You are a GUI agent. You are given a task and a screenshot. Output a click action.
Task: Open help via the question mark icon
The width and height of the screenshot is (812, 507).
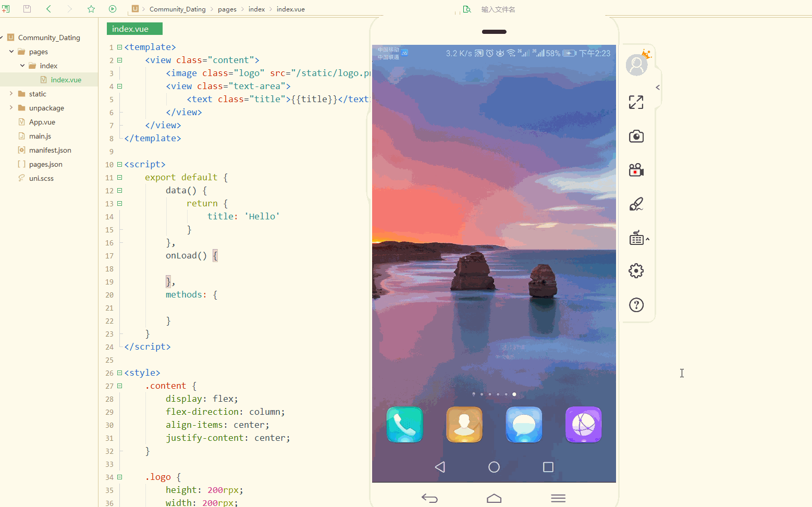click(636, 305)
